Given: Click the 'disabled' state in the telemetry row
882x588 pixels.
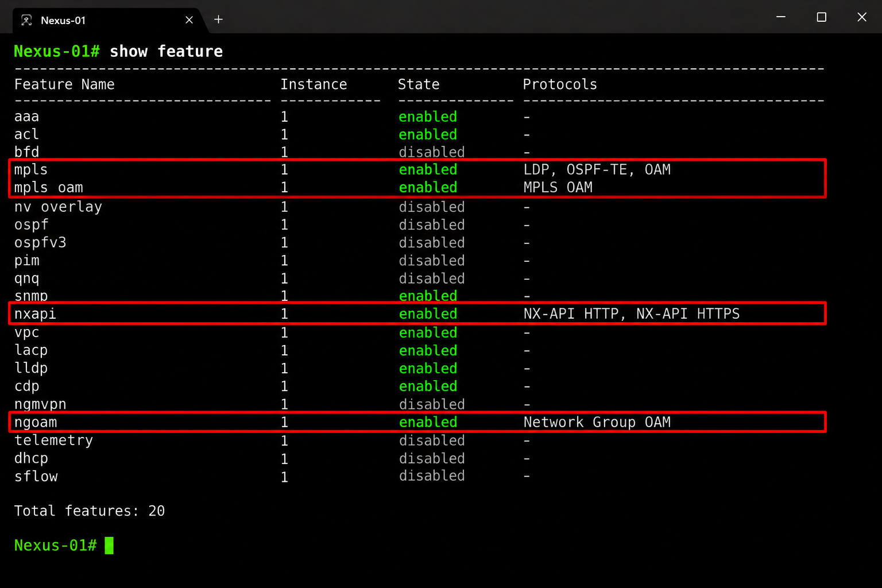Looking at the screenshot, I should 432,440.
